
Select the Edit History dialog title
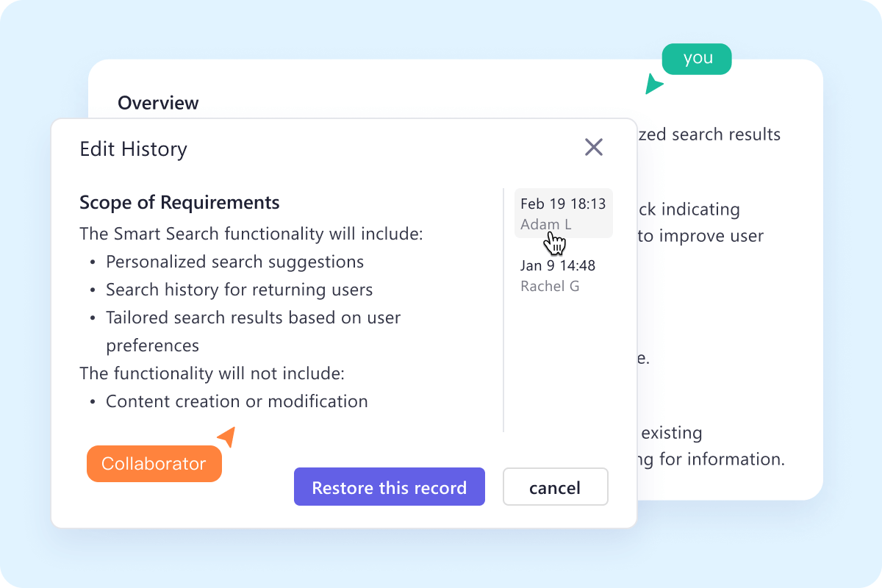[x=132, y=148]
